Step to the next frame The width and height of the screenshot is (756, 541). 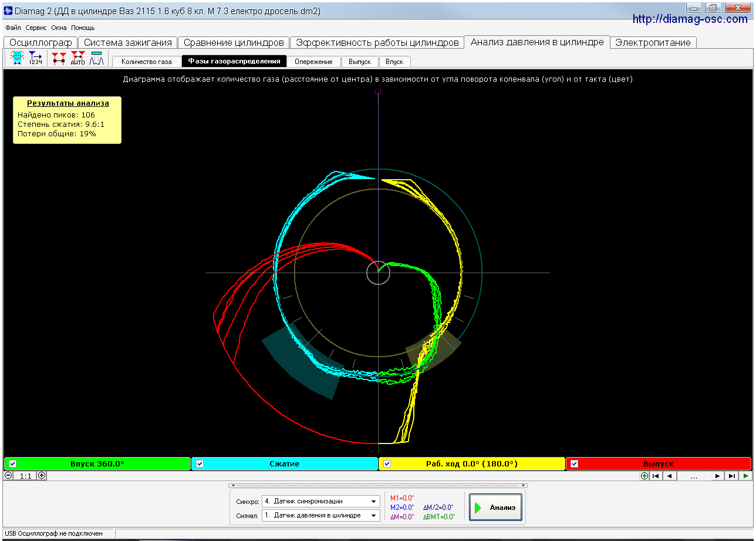pos(718,476)
